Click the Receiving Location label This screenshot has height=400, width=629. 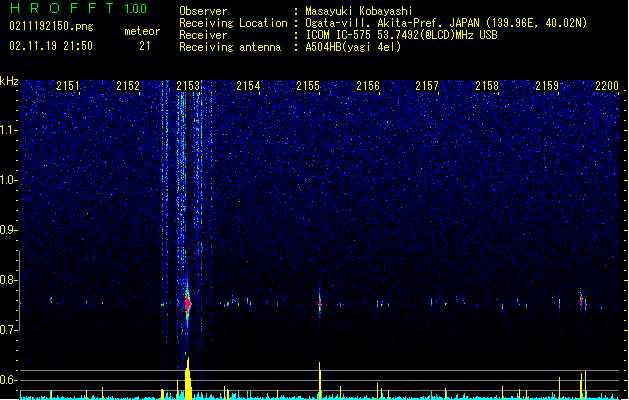pos(233,23)
